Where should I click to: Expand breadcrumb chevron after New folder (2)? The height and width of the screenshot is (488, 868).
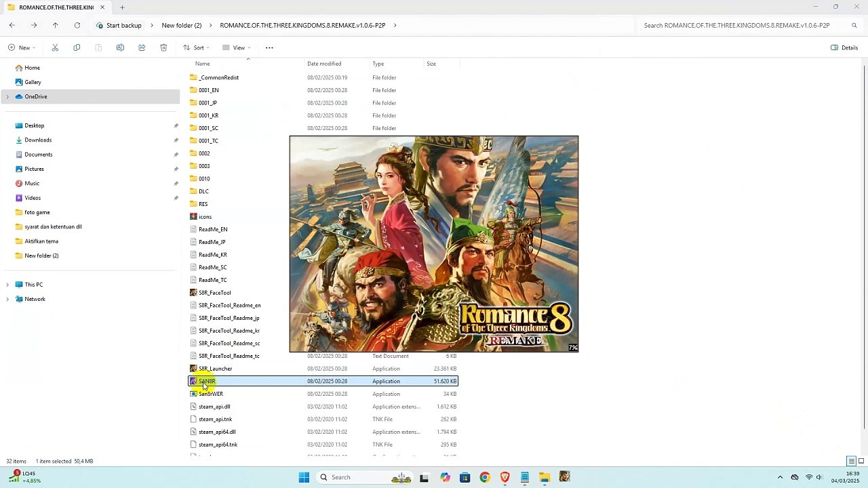pos(211,25)
